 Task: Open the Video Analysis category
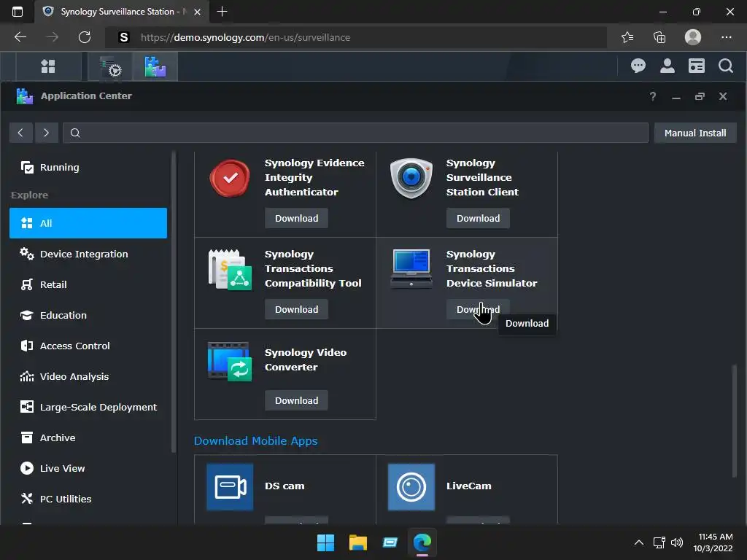tap(88, 376)
